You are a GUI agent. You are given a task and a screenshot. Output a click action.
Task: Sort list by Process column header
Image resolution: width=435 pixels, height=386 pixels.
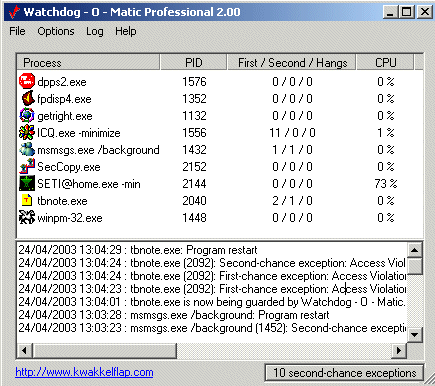88,62
